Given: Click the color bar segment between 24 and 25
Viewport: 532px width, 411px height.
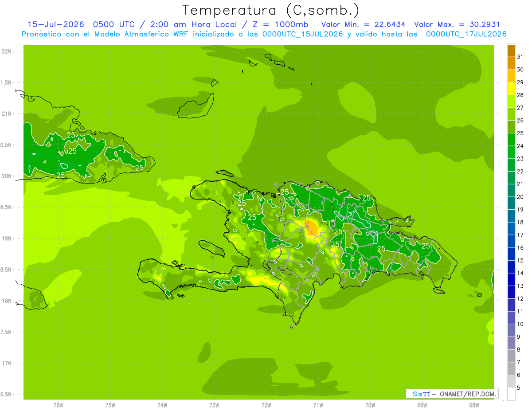Looking at the screenshot, I should 511,140.
